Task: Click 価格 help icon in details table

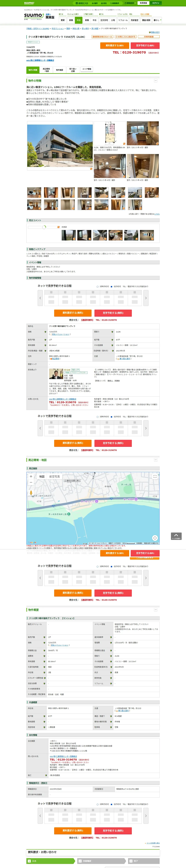Action: click(45, 332)
